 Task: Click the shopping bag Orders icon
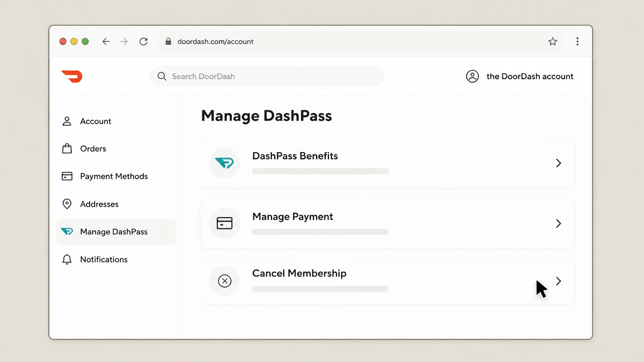click(x=67, y=148)
